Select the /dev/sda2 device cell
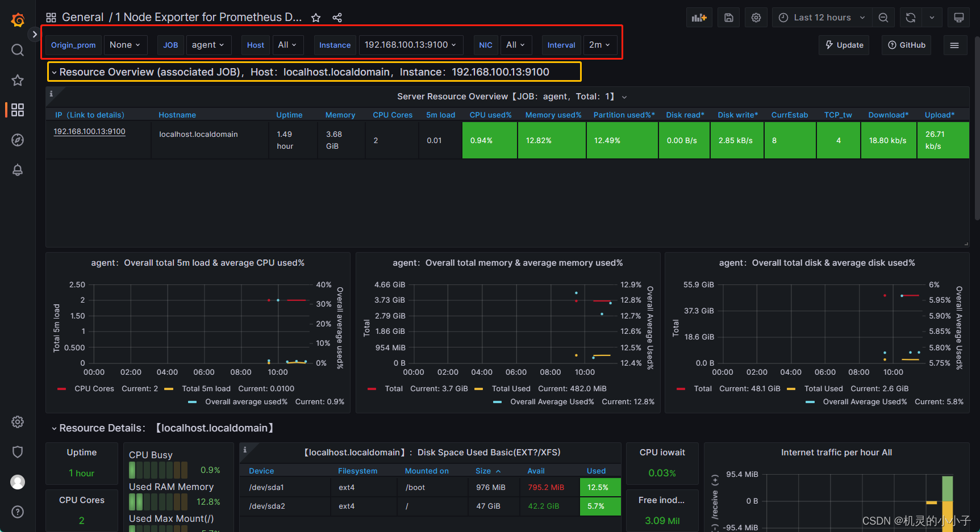Viewport: 980px width, 532px height. coord(285,506)
